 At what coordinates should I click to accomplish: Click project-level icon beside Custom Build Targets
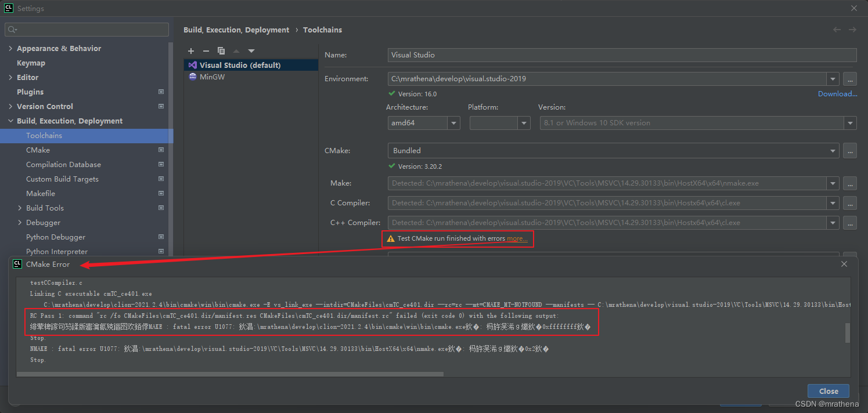[161, 179]
